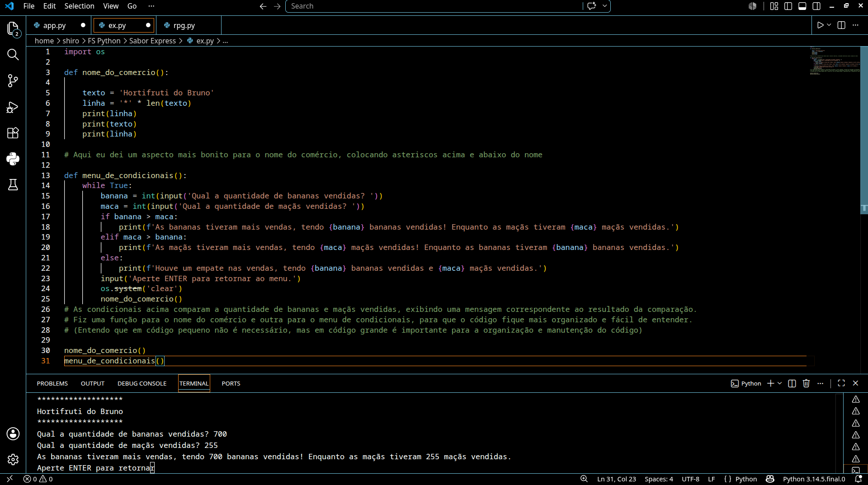Select interpreter Python 3.14.5.final.0
This screenshot has width=868, height=485.
(814, 479)
